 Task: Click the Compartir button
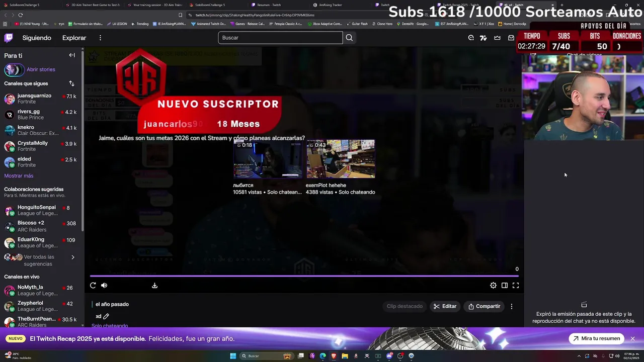[484, 306]
